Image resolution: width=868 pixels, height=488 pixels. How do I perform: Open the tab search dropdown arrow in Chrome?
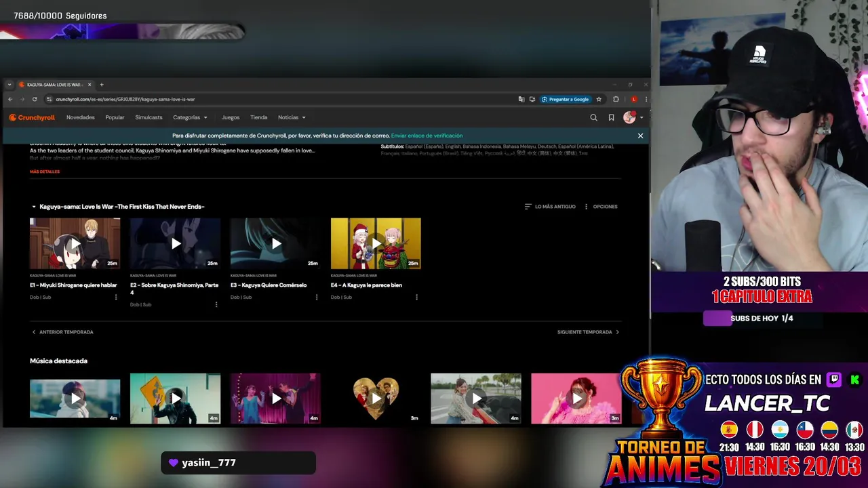[9, 85]
